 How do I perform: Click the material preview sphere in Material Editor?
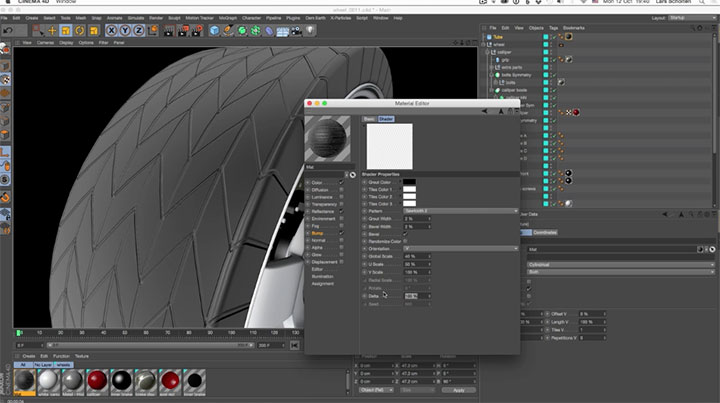tap(327, 139)
